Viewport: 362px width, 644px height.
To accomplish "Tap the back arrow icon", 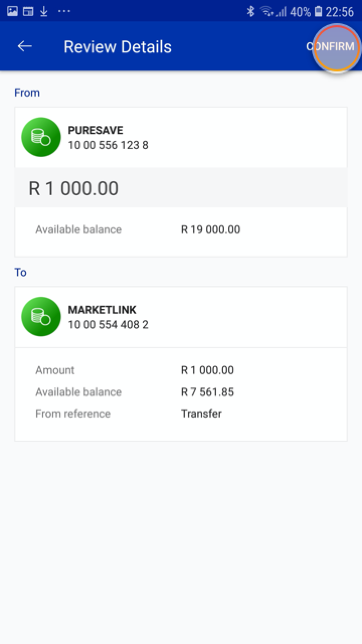I will coord(25,47).
